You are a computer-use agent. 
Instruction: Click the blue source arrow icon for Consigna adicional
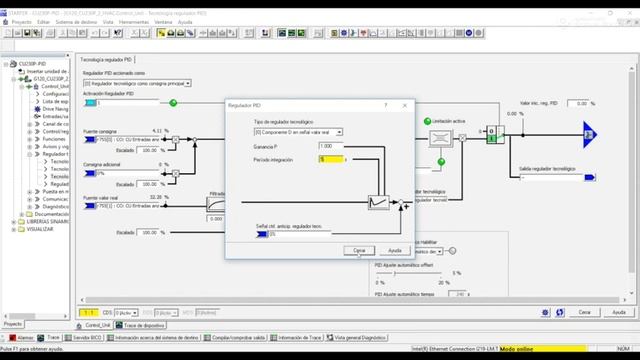click(89, 173)
